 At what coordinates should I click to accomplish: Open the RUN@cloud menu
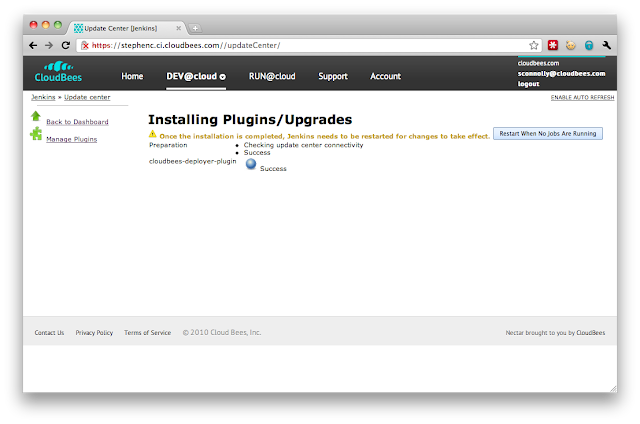click(272, 76)
